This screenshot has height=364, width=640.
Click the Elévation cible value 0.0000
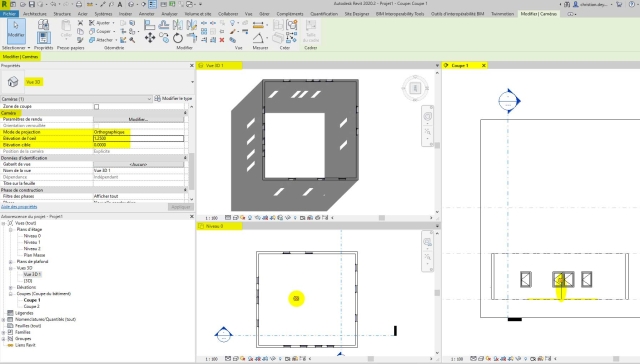(100, 145)
